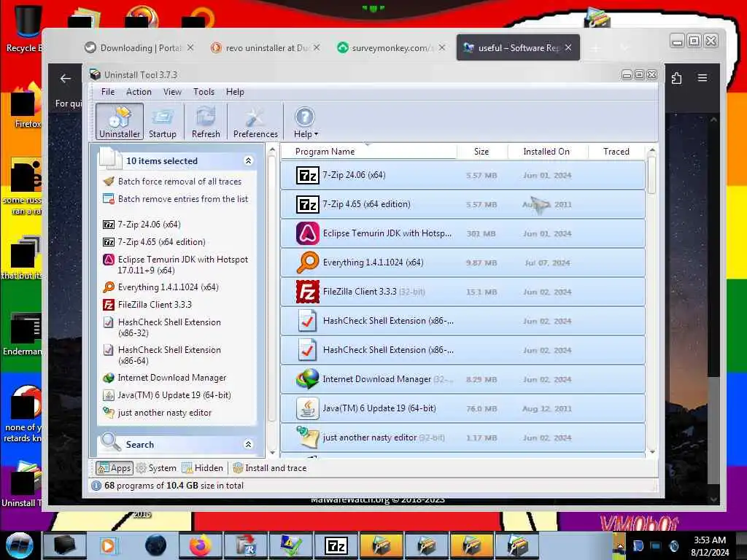
Task: Open the File menu
Action: click(x=108, y=92)
